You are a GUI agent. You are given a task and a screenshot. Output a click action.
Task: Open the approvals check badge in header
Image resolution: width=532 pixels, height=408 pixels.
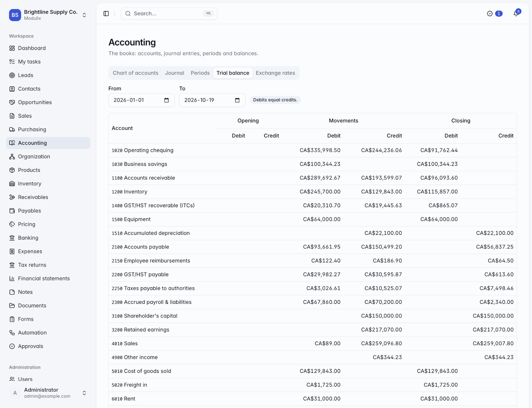[495, 13]
